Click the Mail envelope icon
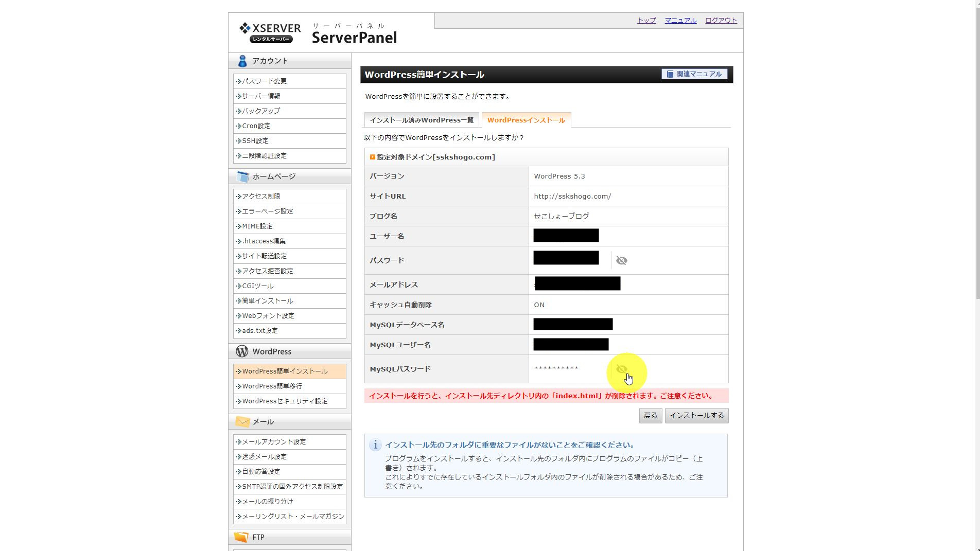This screenshot has height=551, width=980. 242,422
